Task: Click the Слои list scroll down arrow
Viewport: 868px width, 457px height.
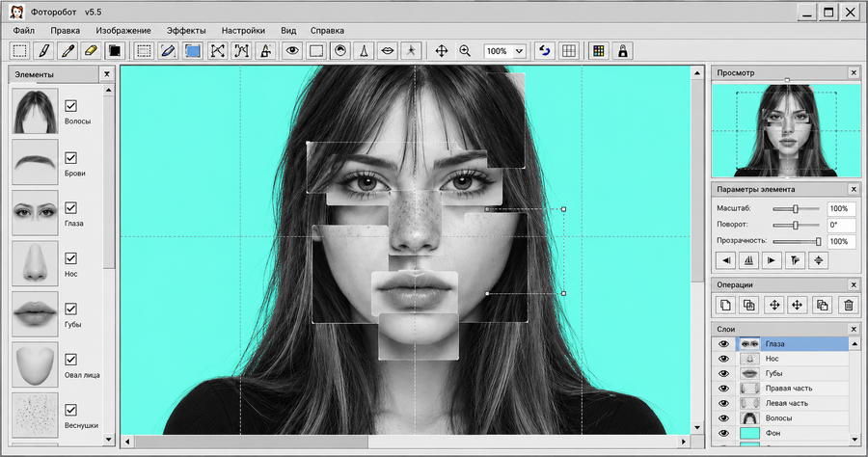Action: point(854,440)
